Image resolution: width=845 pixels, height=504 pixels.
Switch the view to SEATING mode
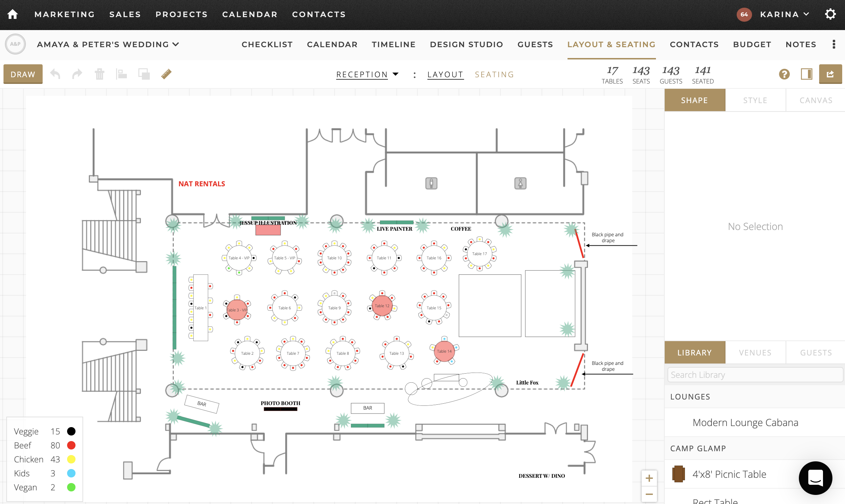point(494,74)
